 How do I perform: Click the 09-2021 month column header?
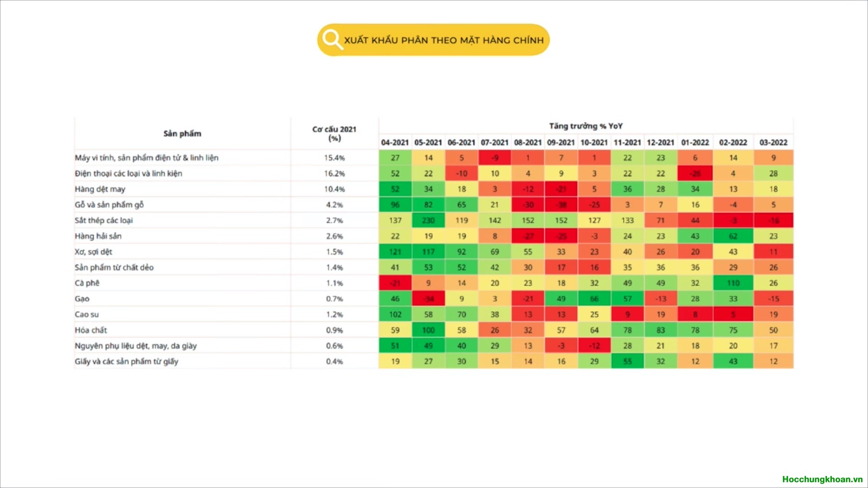(561, 142)
